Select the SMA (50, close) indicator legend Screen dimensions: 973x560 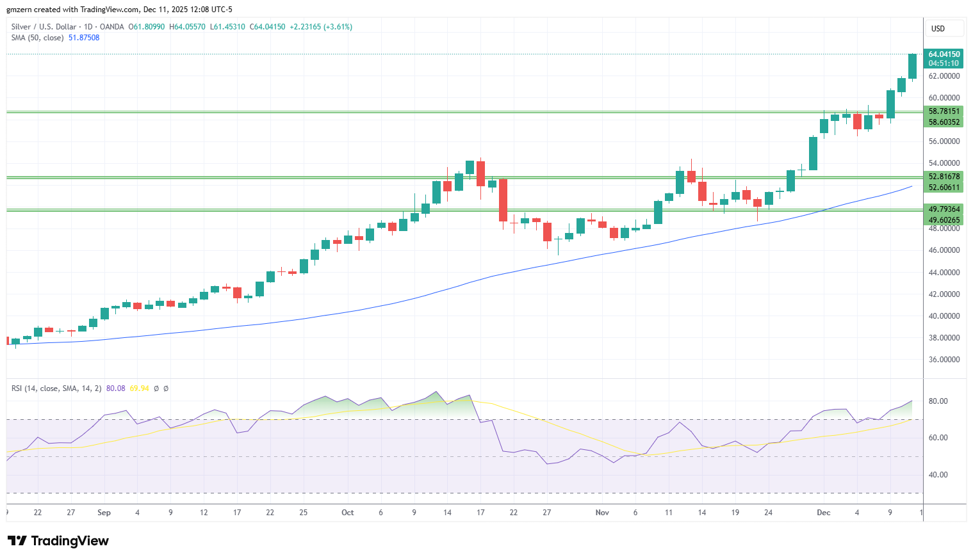pyautogui.click(x=37, y=38)
